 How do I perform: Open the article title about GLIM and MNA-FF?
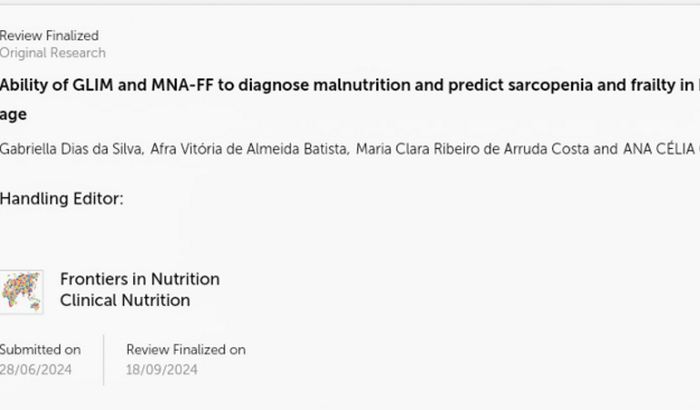point(350,99)
